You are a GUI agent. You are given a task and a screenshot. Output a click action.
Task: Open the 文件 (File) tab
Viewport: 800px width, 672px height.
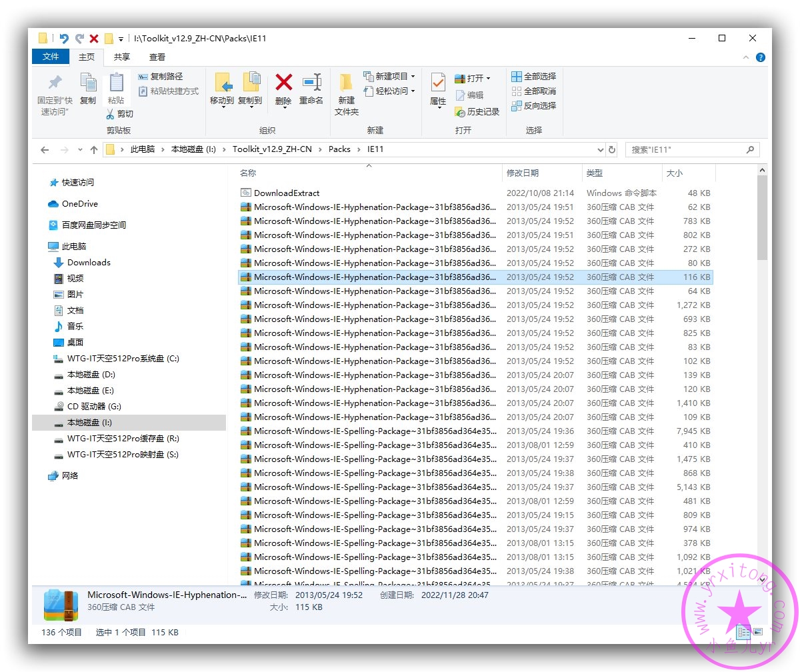point(51,57)
